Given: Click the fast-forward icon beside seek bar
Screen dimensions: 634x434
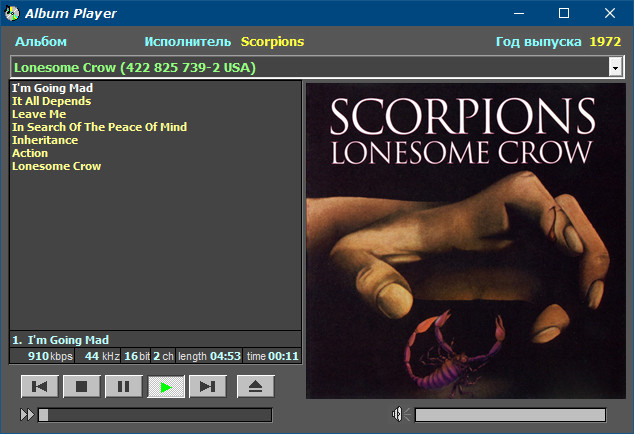Looking at the screenshot, I should pyautogui.click(x=27, y=415).
